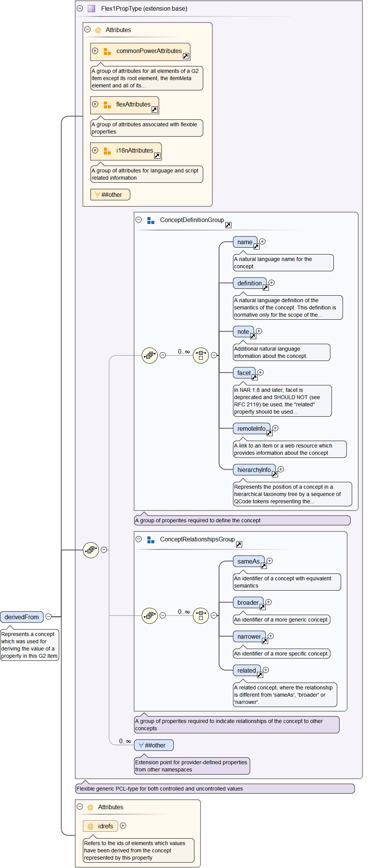Click the ##other attribute wildcard in Attributes
This screenshot has height=868, width=372.
click(x=110, y=195)
